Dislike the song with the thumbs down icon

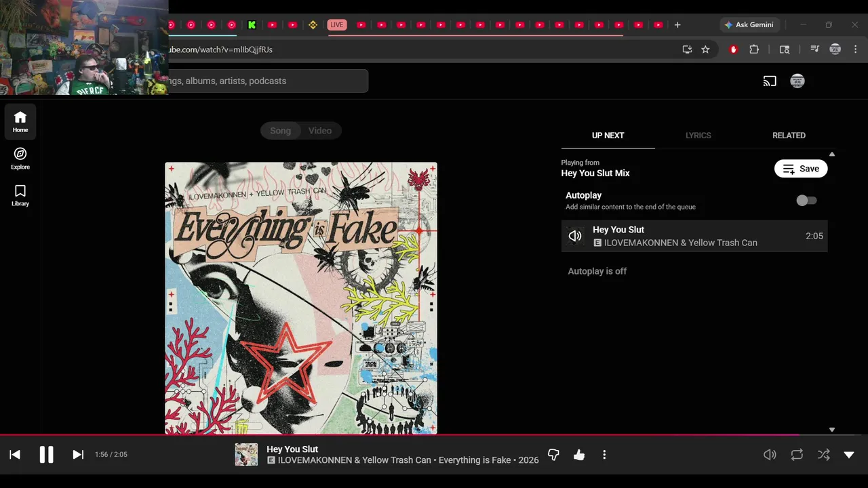point(553,455)
